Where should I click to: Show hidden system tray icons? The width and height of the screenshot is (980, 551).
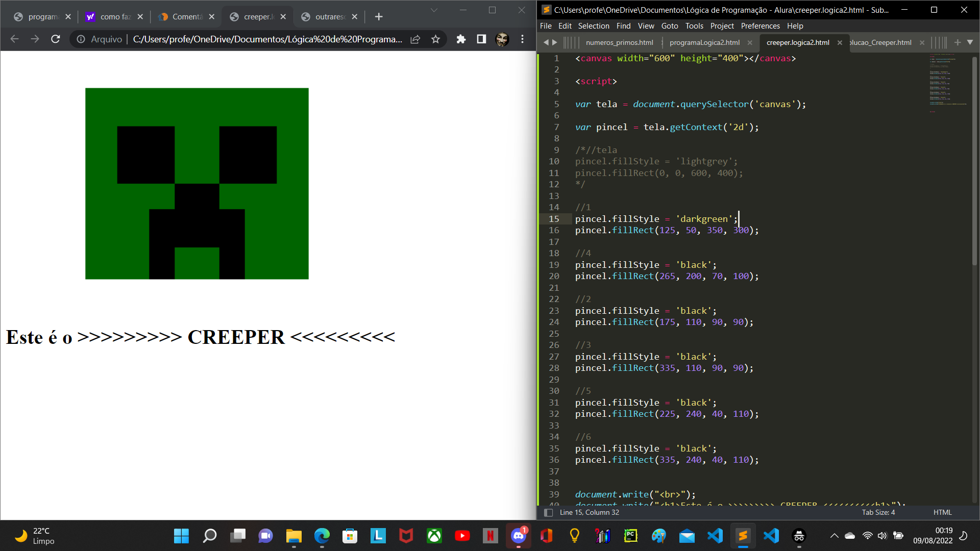(x=834, y=536)
